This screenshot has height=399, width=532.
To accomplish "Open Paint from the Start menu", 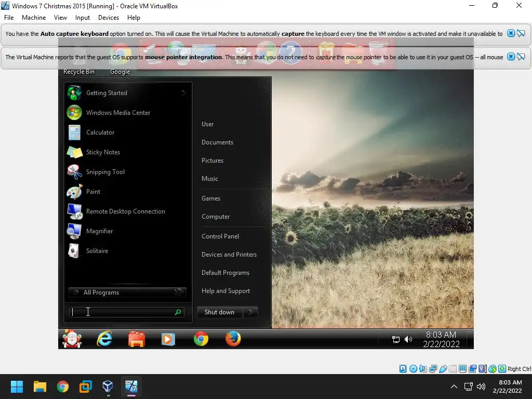I will (x=128, y=191).
